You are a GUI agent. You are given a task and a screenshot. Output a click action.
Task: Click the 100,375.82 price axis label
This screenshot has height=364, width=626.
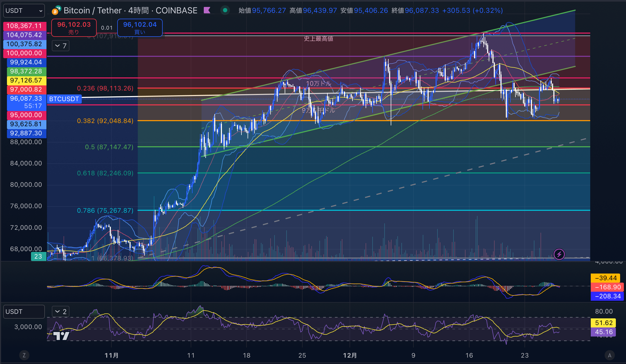25,44
